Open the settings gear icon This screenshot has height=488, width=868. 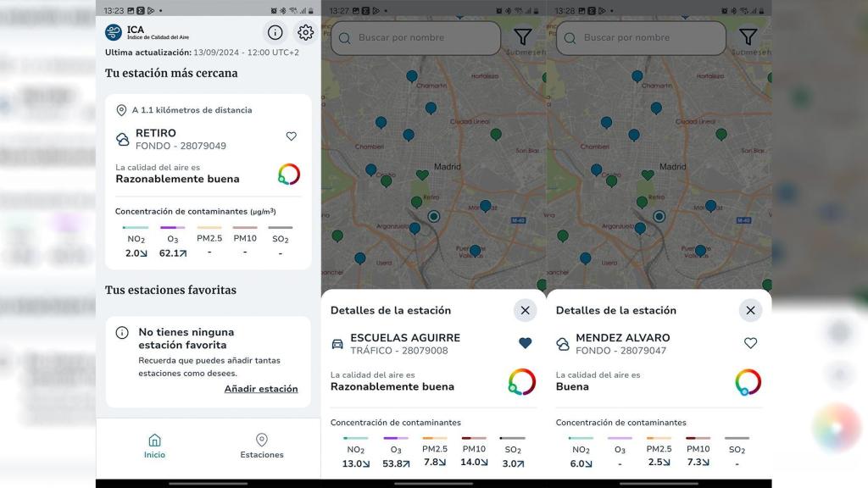pyautogui.click(x=305, y=32)
